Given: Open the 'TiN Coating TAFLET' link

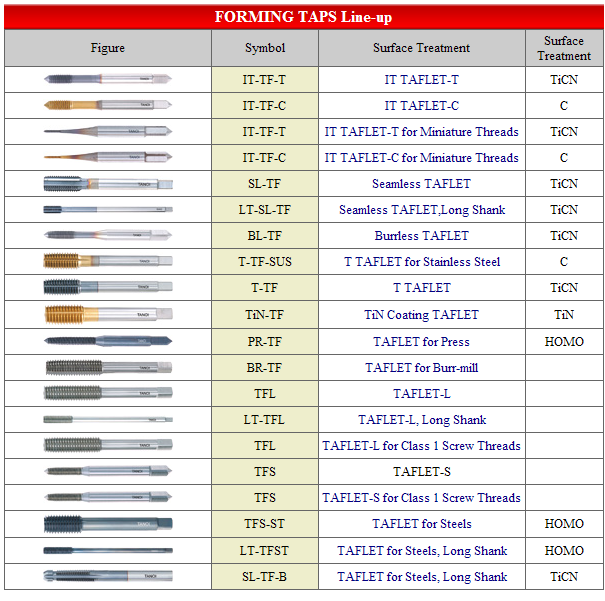Looking at the screenshot, I should [421, 314].
